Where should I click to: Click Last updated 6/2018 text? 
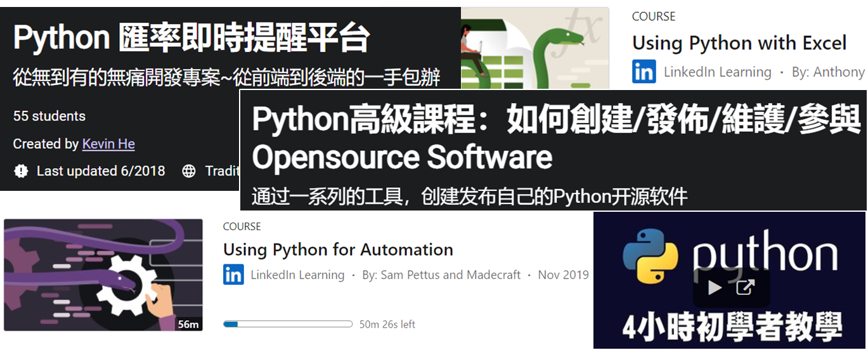point(101,171)
